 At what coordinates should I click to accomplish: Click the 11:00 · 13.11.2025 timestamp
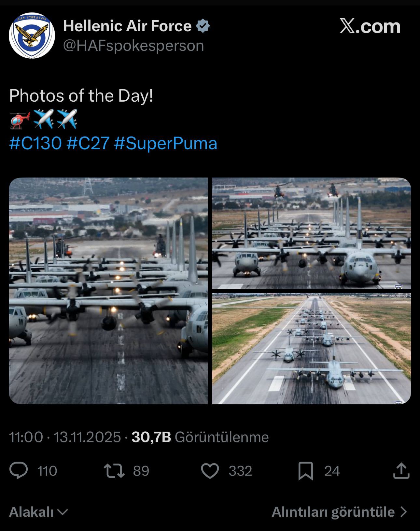65,437
